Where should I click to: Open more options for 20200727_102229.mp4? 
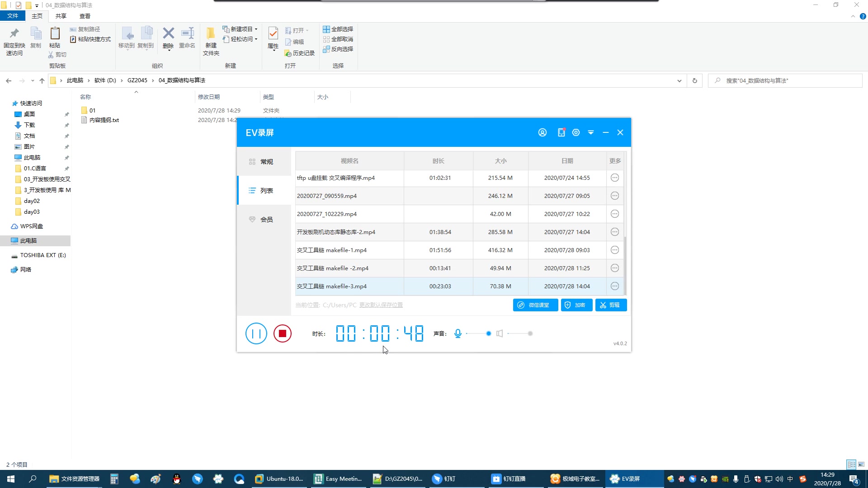615,214
